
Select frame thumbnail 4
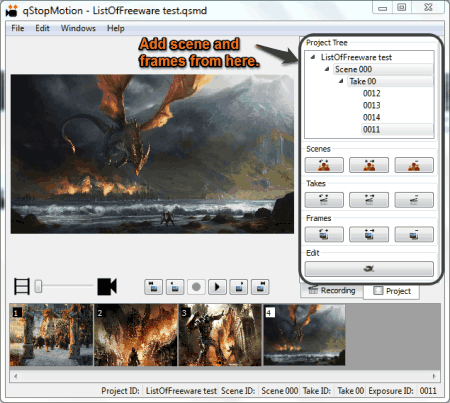click(x=304, y=335)
